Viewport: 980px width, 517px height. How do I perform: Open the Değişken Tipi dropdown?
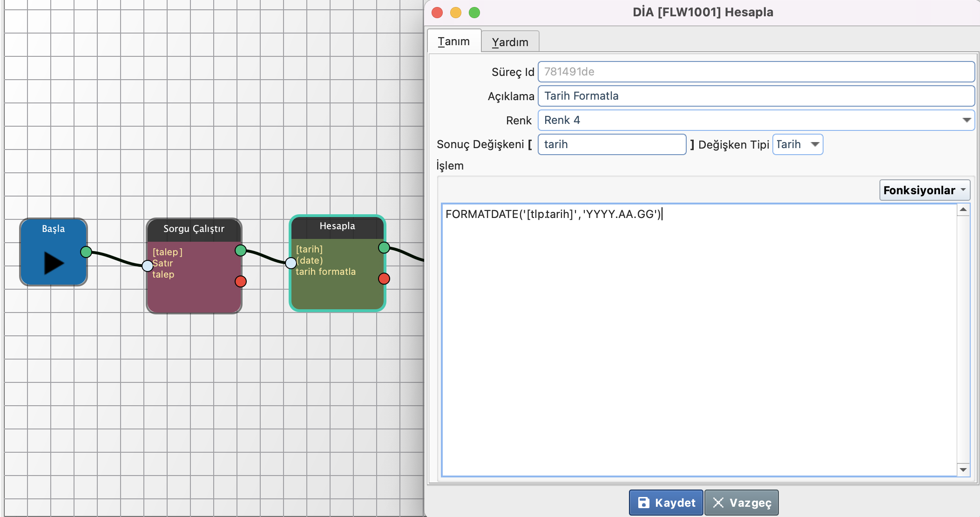[x=815, y=144]
